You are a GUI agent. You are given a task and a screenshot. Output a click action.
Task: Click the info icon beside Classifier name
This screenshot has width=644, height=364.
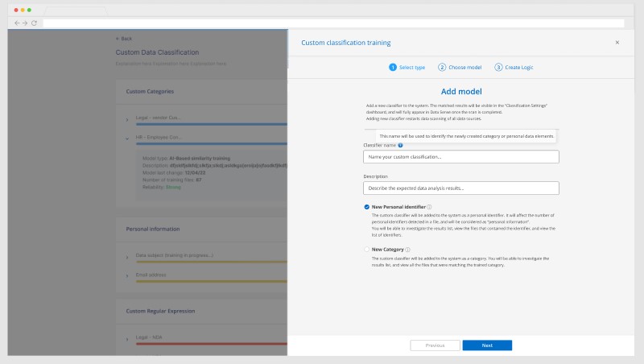coord(401,145)
